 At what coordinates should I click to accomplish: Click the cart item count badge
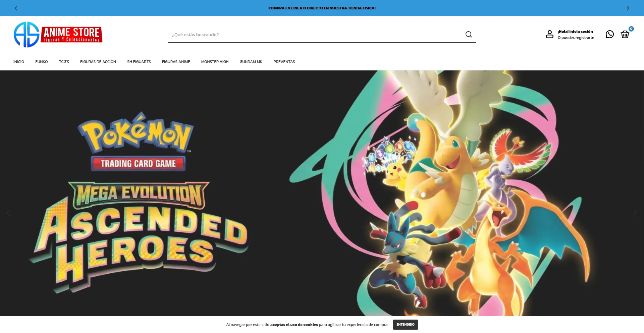click(631, 29)
